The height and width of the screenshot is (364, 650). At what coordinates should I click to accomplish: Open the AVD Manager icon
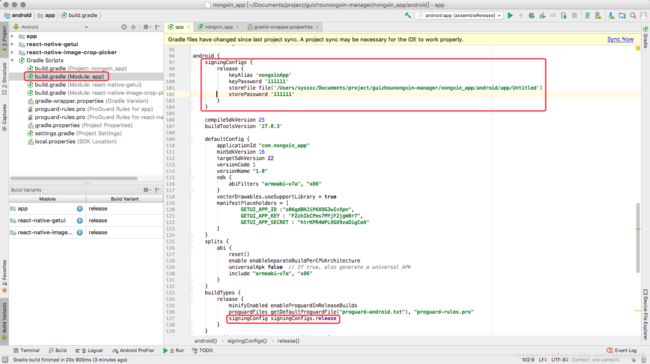[x=598, y=15]
